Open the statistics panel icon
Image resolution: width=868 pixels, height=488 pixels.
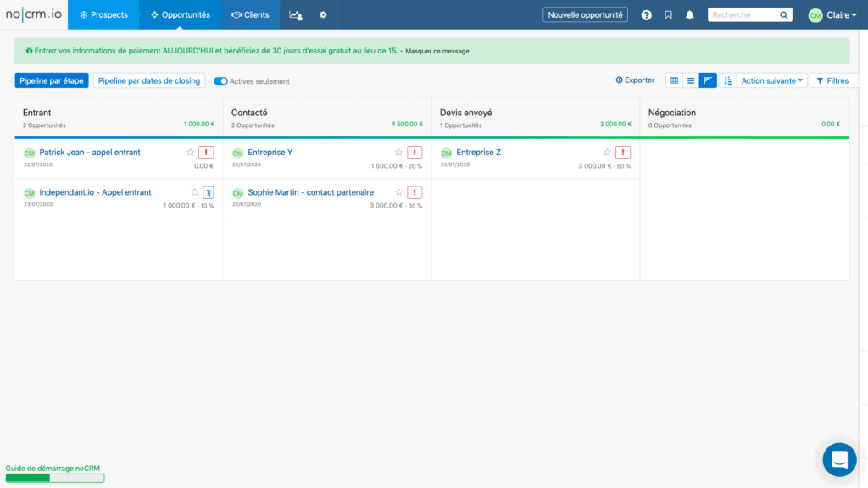[295, 14]
